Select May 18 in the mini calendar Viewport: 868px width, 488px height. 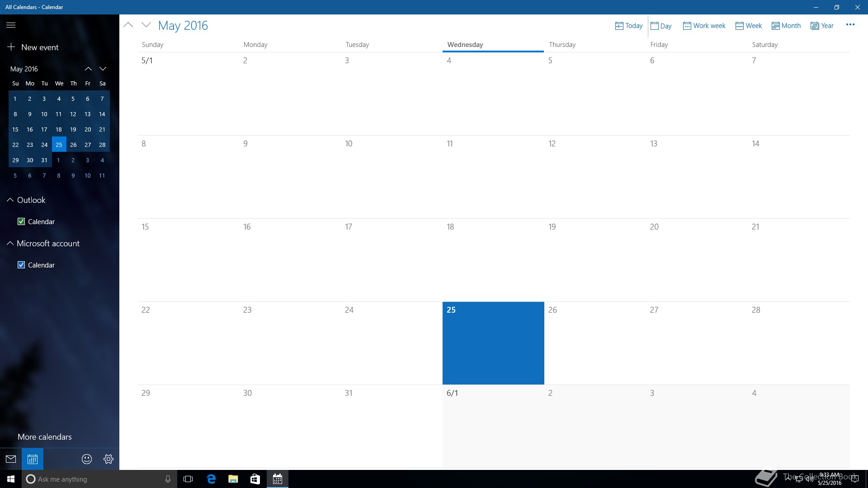click(x=59, y=129)
